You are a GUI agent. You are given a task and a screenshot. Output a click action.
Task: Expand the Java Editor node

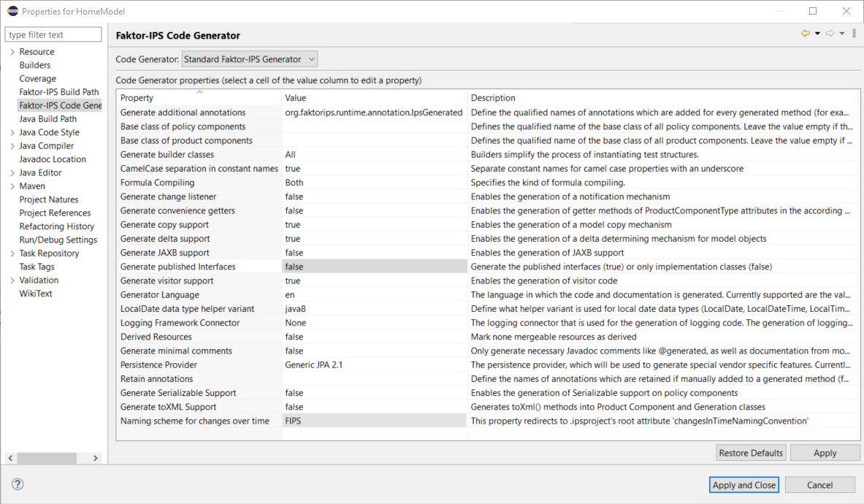(12, 173)
